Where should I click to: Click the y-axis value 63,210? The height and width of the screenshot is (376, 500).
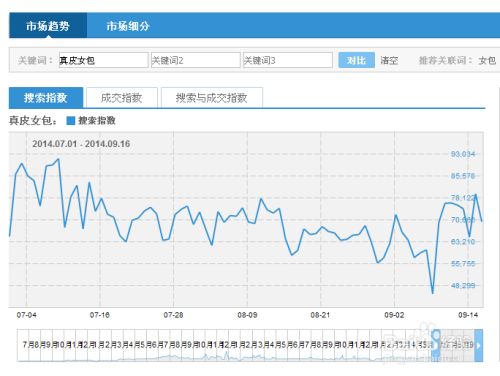[x=463, y=242]
